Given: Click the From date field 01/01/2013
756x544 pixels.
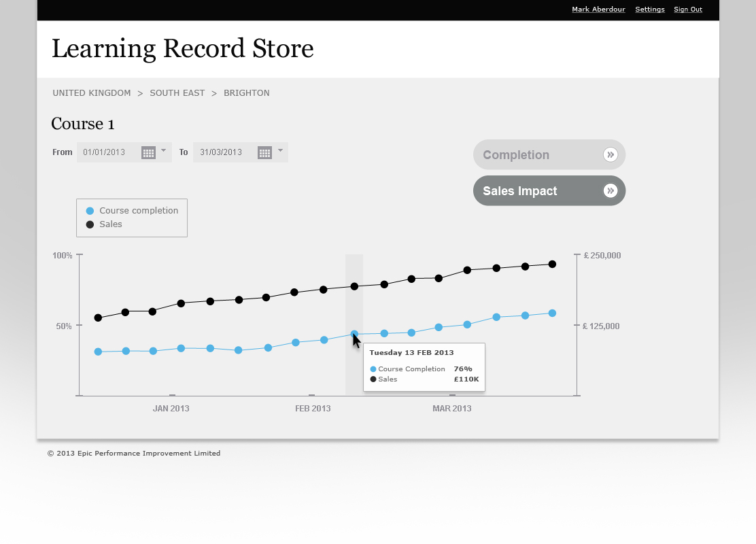Looking at the screenshot, I should point(105,152).
